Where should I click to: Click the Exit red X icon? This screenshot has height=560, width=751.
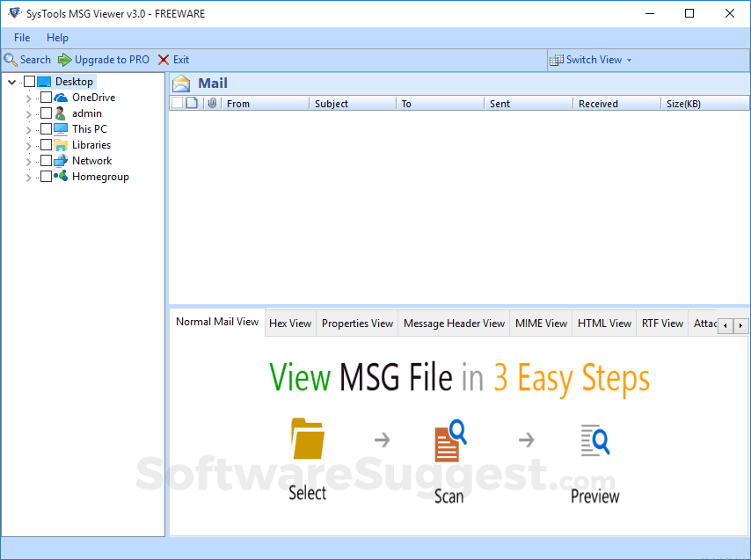pos(162,60)
